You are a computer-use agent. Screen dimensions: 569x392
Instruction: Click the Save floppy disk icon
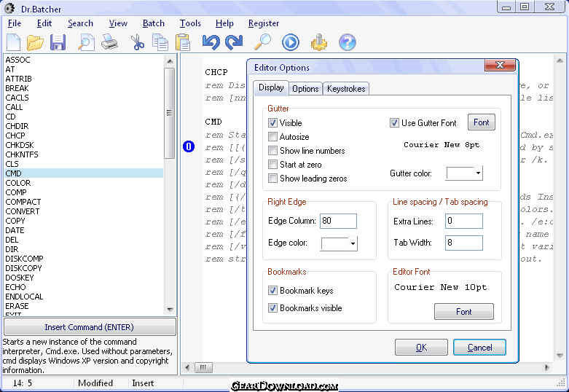tap(58, 42)
